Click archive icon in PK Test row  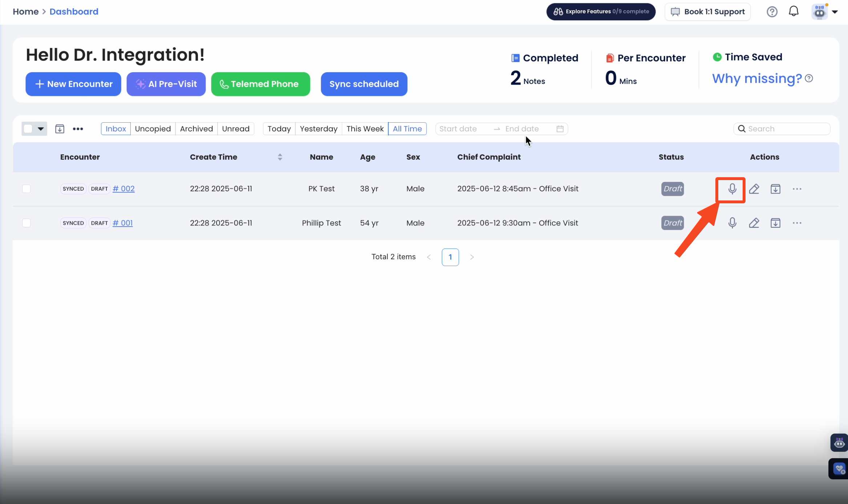(x=775, y=189)
